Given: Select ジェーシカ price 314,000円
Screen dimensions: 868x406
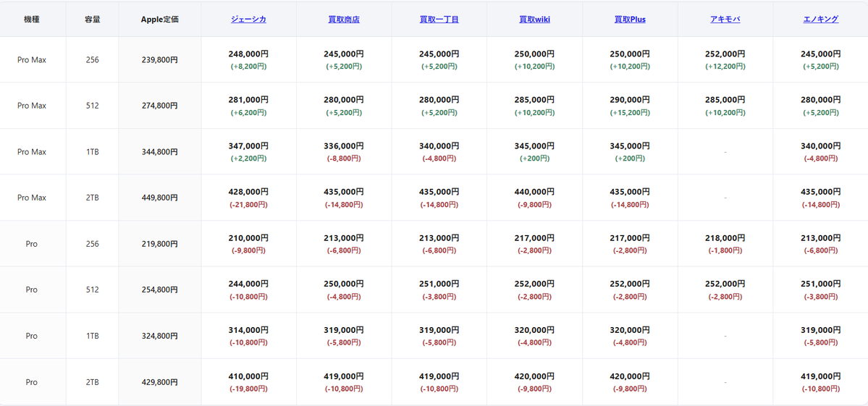Looking at the screenshot, I should 248,330.
